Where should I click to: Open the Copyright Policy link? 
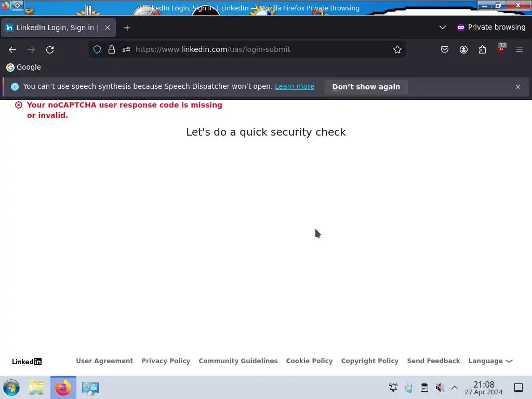[x=370, y=361]
